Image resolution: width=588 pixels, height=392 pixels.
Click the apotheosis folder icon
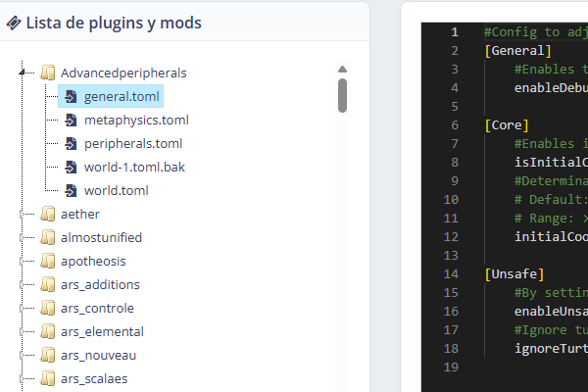[x=48, y=261]
